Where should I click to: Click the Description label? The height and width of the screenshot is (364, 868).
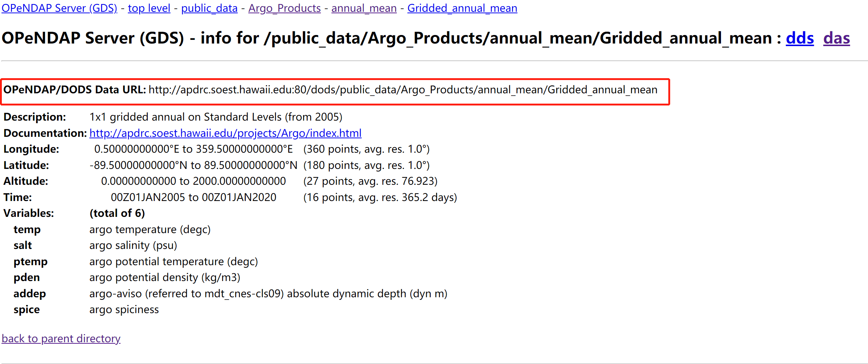pyautogui.click(x=35, y=117)
